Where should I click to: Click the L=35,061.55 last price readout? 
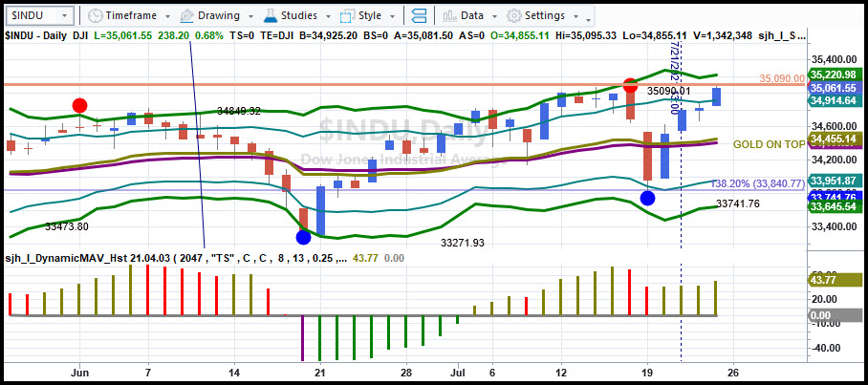click(x=122, y=35)
